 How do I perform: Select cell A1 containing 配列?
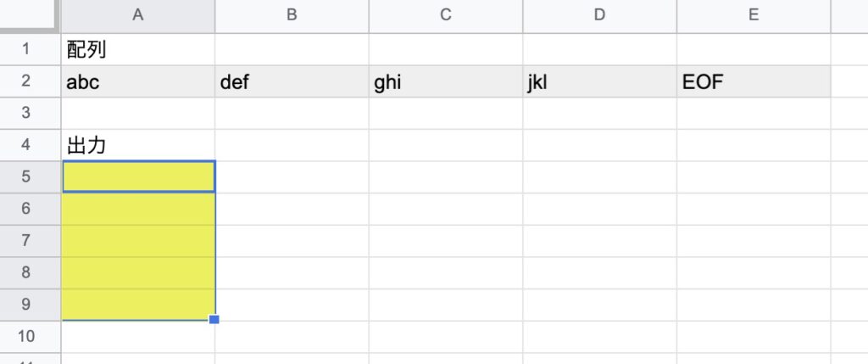click(138, 50)
